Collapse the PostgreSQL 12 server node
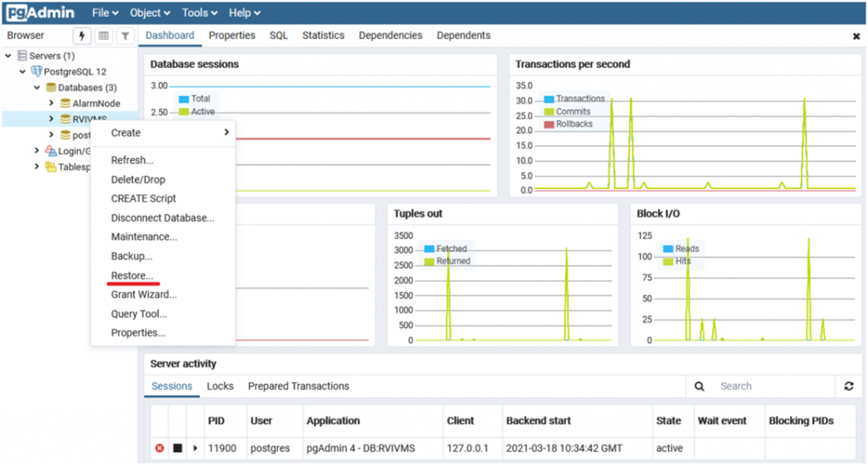 (x=23, y=72)
